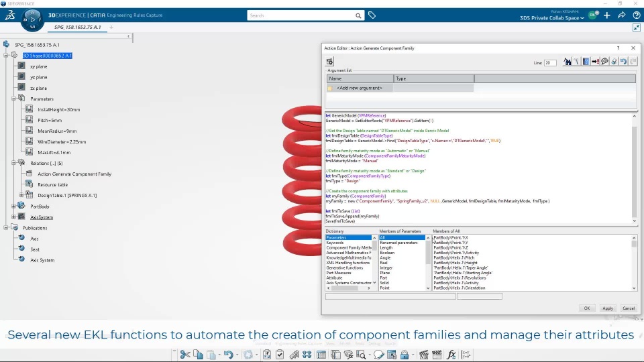Click the icon above the Argument list
Screen dimensions: 644x362
329,62
